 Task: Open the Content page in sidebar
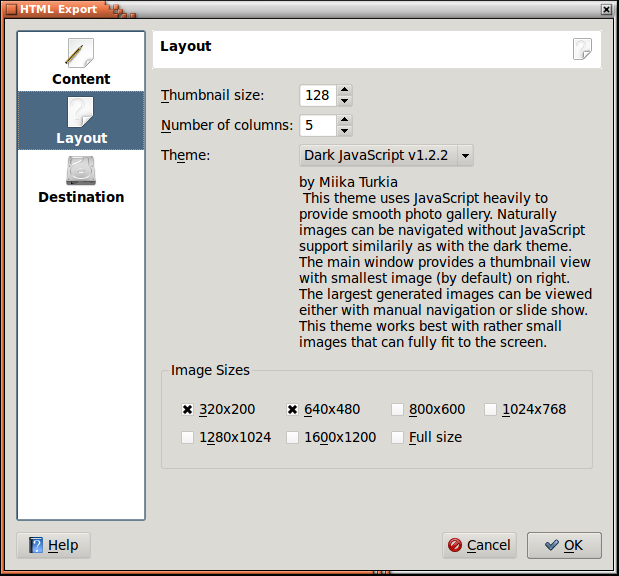point(81,62)
